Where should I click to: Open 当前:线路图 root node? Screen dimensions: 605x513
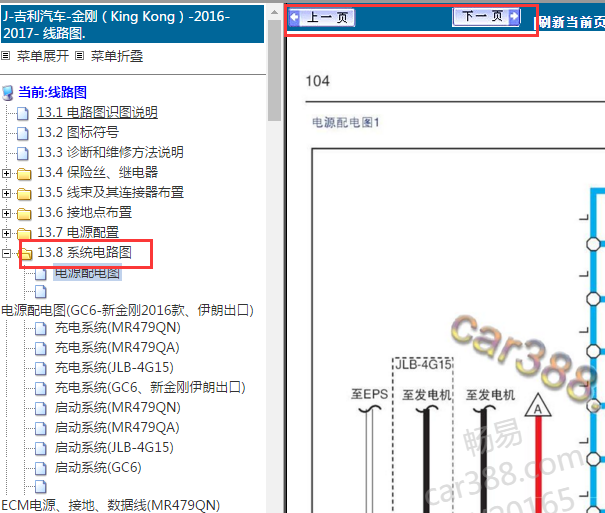(x=52, y=92)
